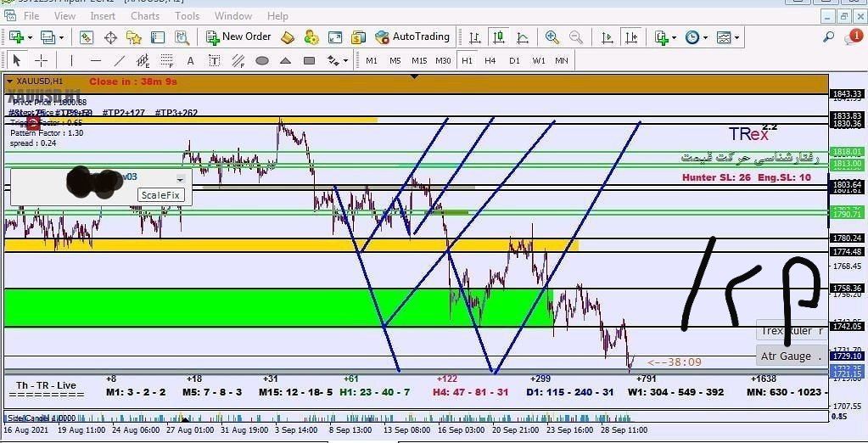Click the Trex Ruler button
Image resolution: width=868 pixels, height=443 pixels.
[792, 331]
